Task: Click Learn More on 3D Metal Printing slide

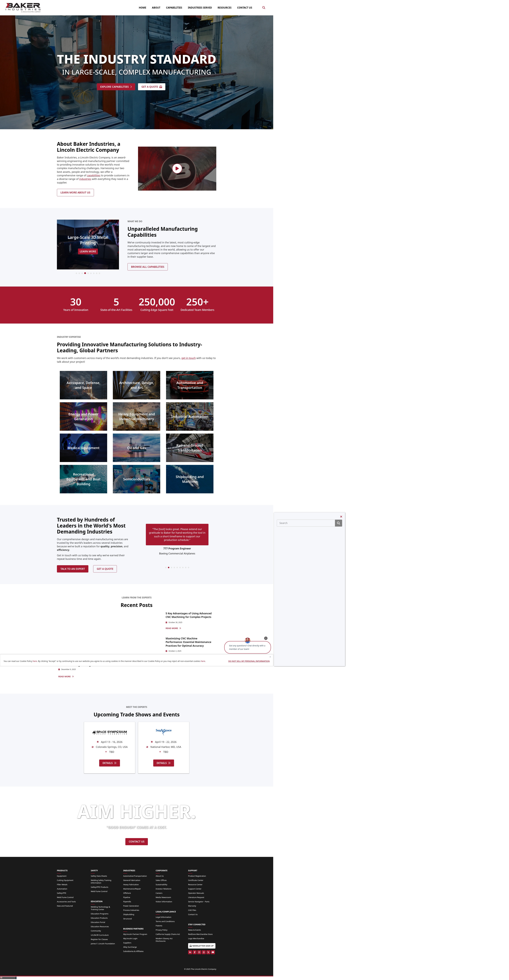Action: tap(88, 252)
